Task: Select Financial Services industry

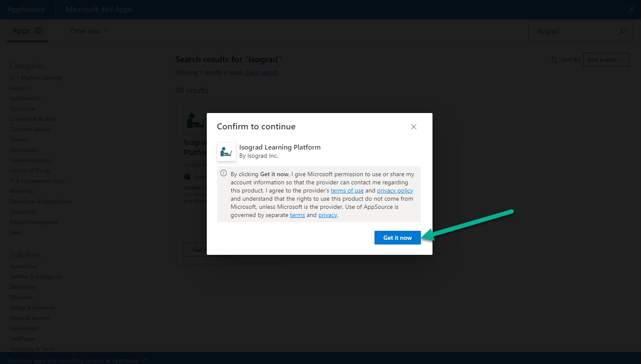Action: 30,318
